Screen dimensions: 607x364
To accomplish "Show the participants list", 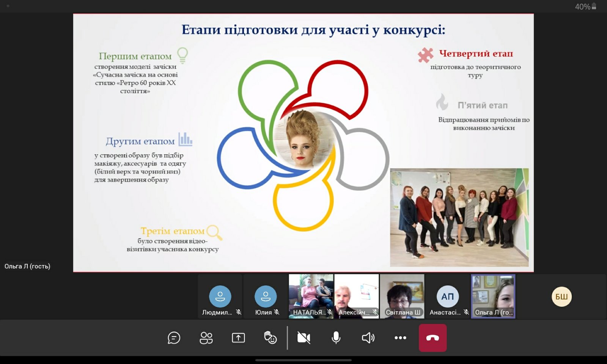I will 206,337.
